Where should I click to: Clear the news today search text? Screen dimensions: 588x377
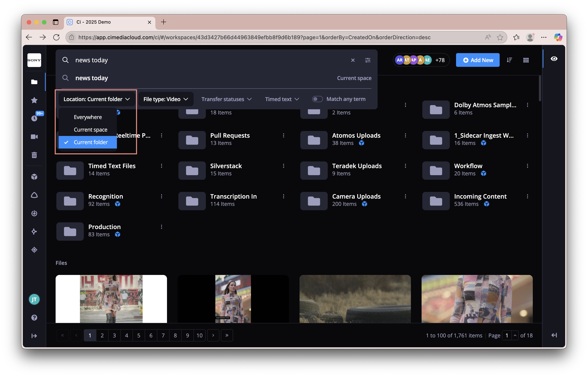tap(353, 60)
